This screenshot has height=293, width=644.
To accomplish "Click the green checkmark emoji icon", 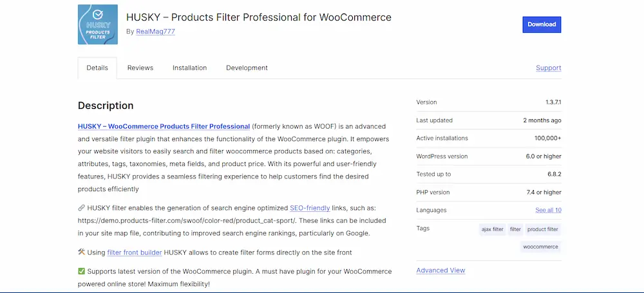I will coord(81,271).
